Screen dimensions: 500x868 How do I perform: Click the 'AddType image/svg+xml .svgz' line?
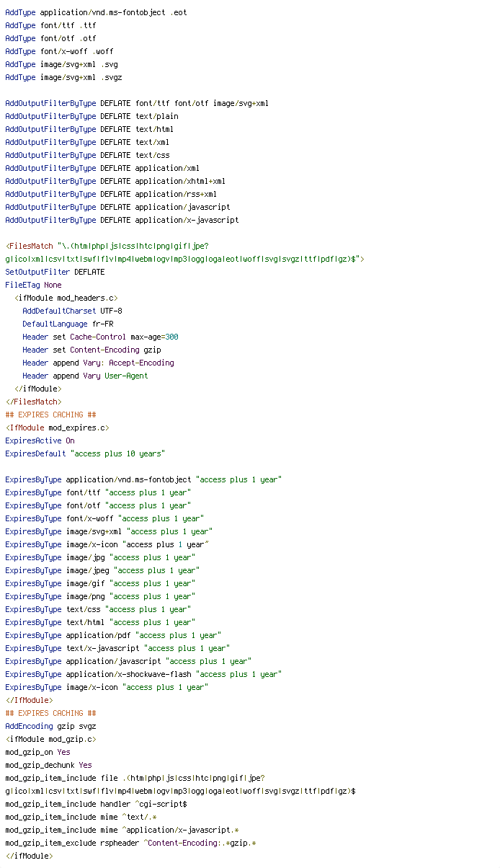63,77
